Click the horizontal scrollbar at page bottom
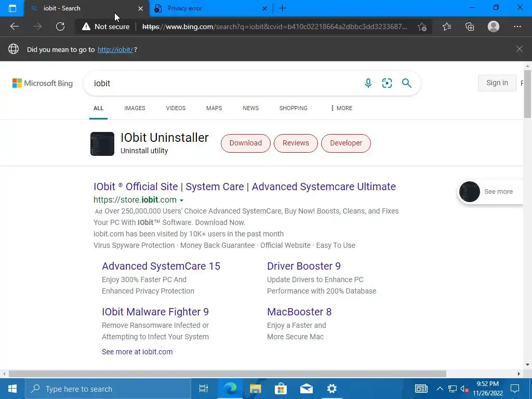532x399 pixels. coord(228,374)
